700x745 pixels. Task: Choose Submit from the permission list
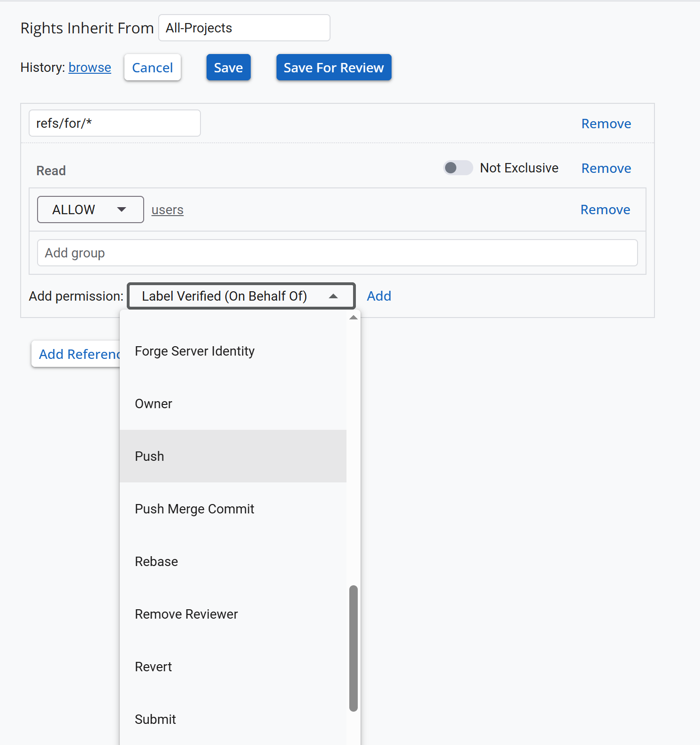coord(233,720)
